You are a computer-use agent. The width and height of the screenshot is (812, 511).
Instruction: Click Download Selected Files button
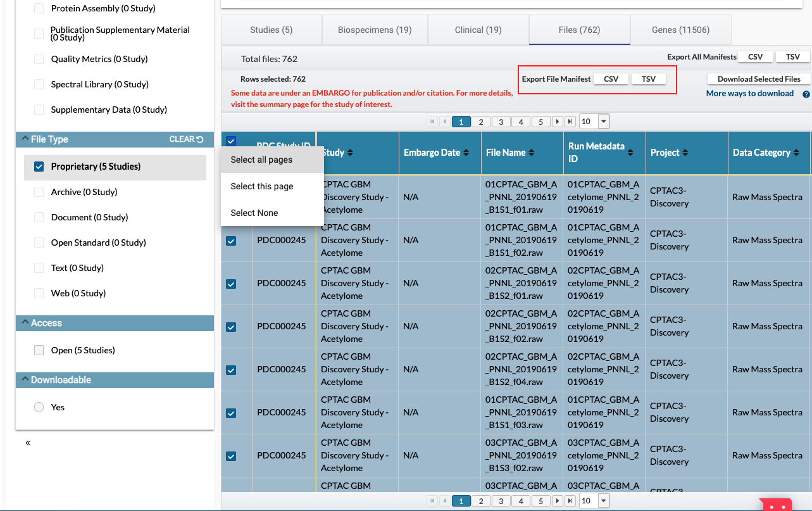(x=759, y=79)
